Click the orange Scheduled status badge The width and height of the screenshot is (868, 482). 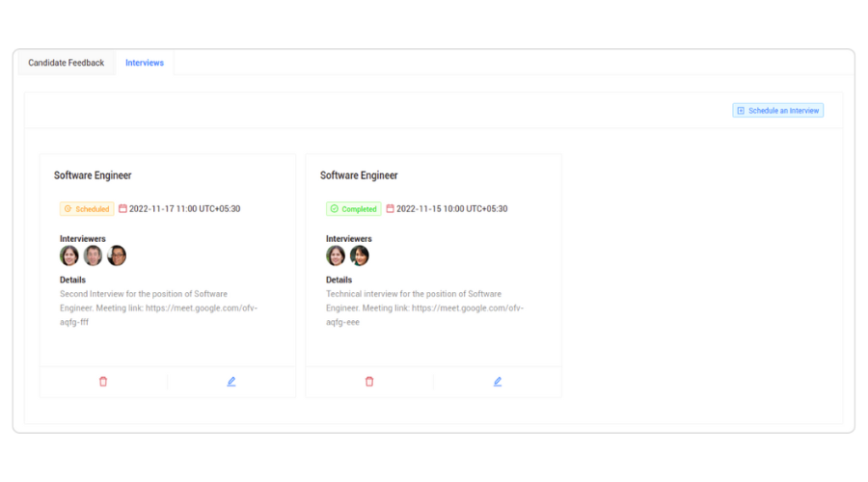(x=88, y=208)
